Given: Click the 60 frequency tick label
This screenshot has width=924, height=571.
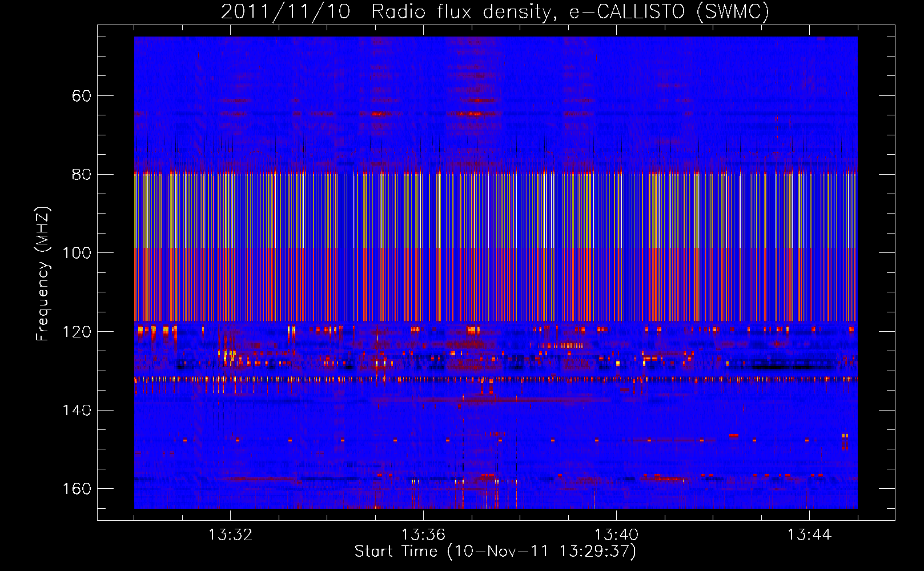Looking at the screenshot, I should click(x=82, y=96).
